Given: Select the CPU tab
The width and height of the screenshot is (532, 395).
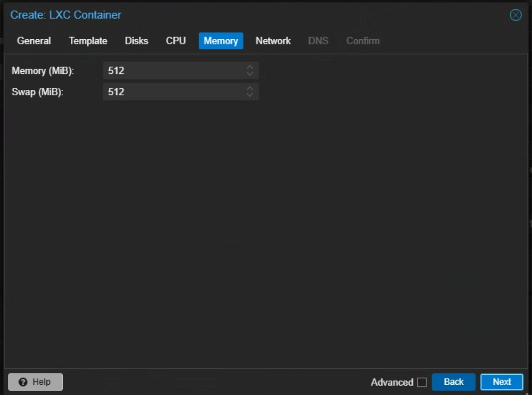Looking at the screenshot, I should point(176,41).
